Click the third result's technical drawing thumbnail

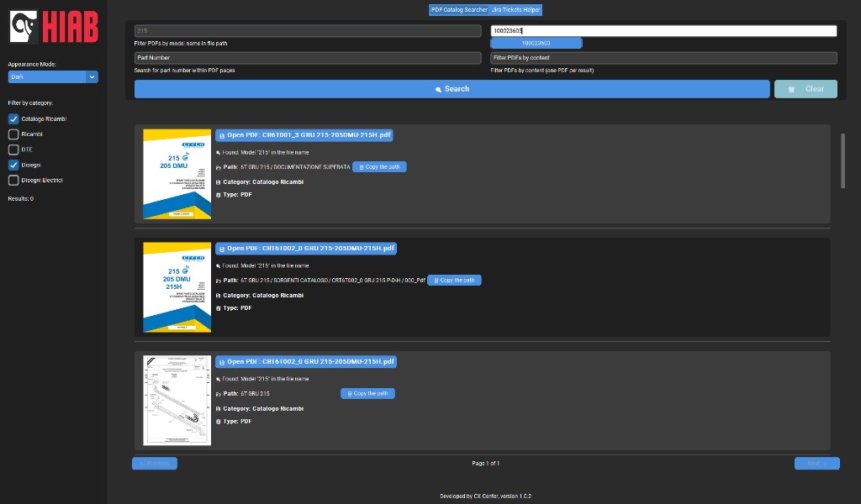(177, 401)
